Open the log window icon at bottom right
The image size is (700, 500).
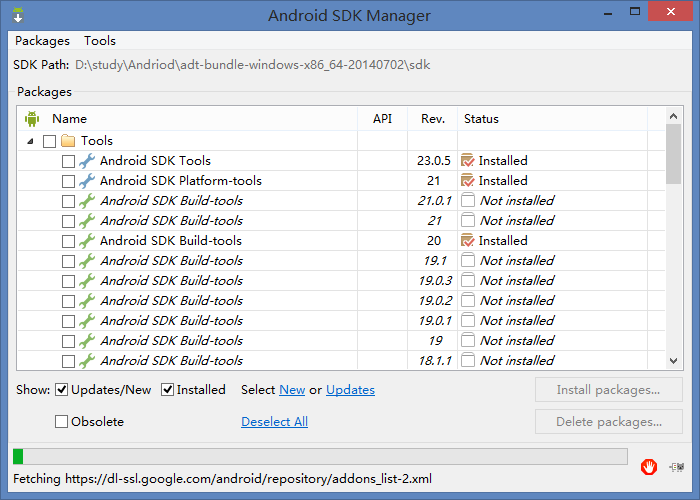click(677, 467)
